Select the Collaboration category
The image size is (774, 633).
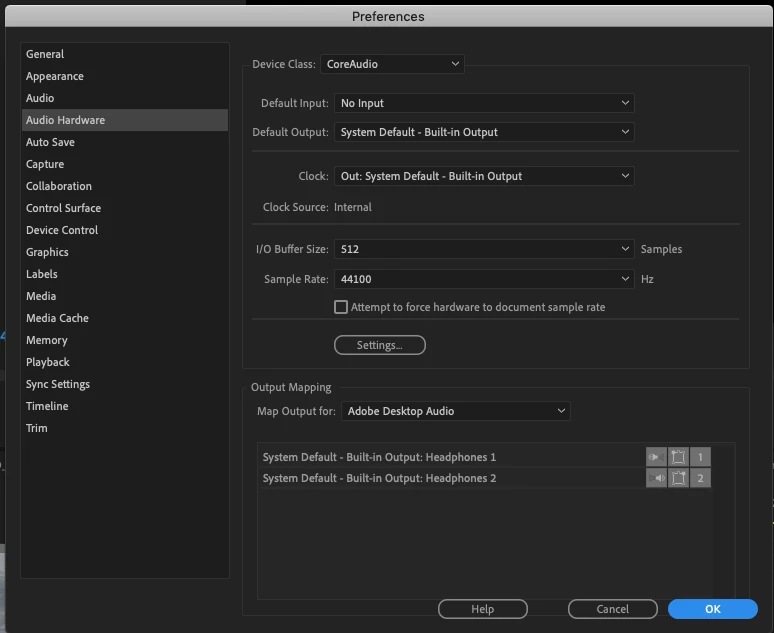click(x=125, y=186)
